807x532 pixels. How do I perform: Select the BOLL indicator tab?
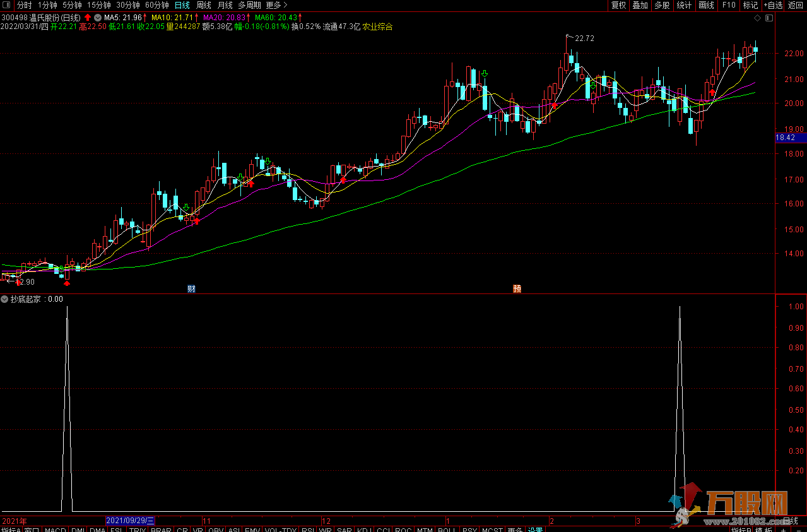pyautogui.click(x=447, y=531)
